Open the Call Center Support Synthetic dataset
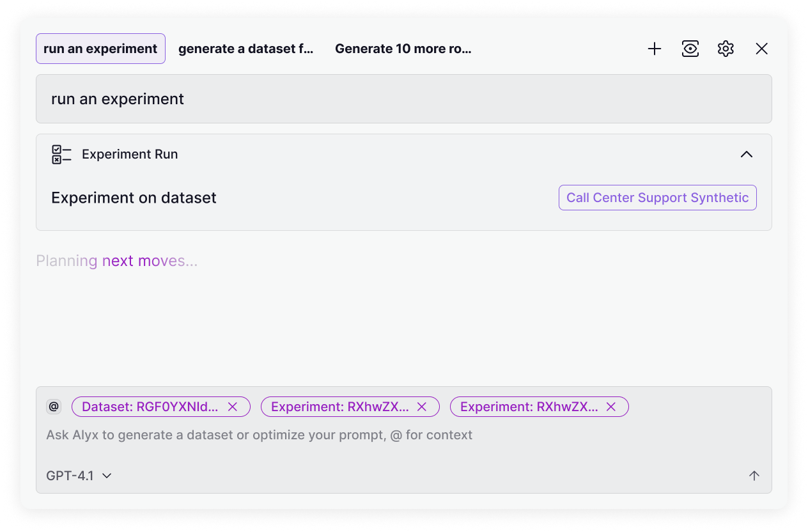The height and width of the screenshot is (532, 808). click(657, 198)
